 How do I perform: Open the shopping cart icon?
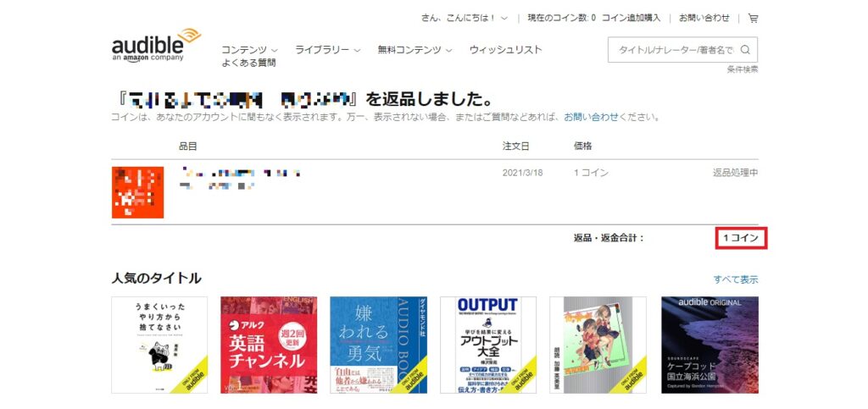(753, 18)
